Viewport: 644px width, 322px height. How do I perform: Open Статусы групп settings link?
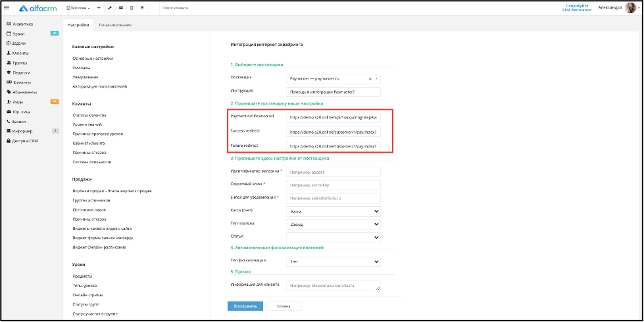[86, 304]
